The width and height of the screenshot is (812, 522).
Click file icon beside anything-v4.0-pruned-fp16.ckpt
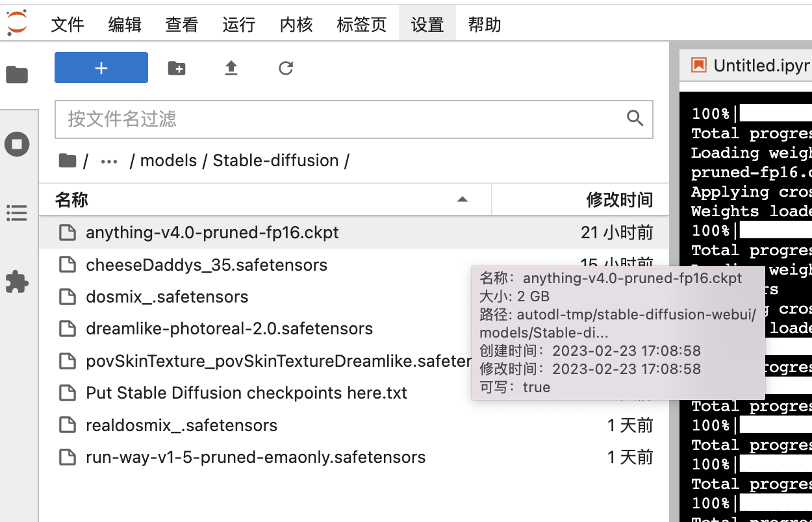click(68, 232)
